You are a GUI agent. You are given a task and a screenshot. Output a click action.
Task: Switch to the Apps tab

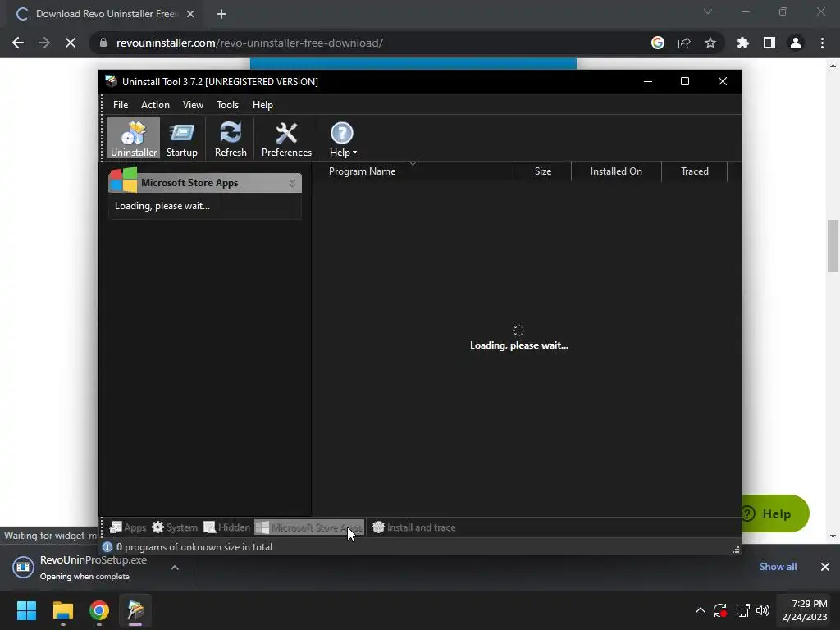(127, 527)
